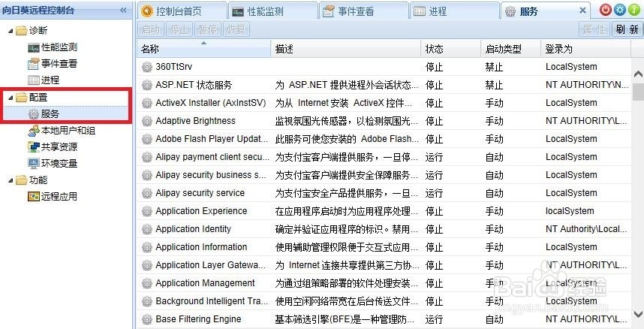Click the 恢复 toolbar button

click(x=236, y=29)
